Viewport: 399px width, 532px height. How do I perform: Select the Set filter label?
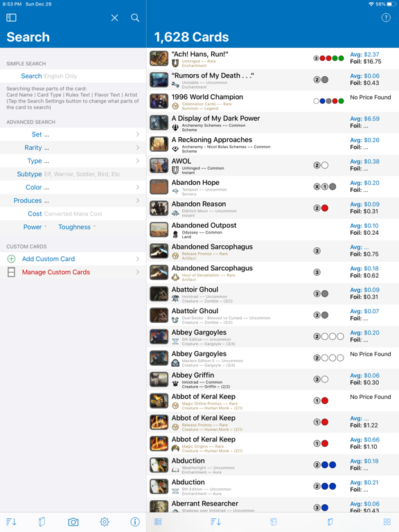point(37,134)
